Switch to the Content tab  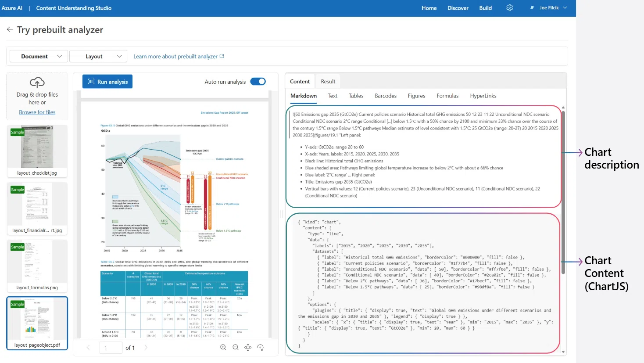[300, 82]
